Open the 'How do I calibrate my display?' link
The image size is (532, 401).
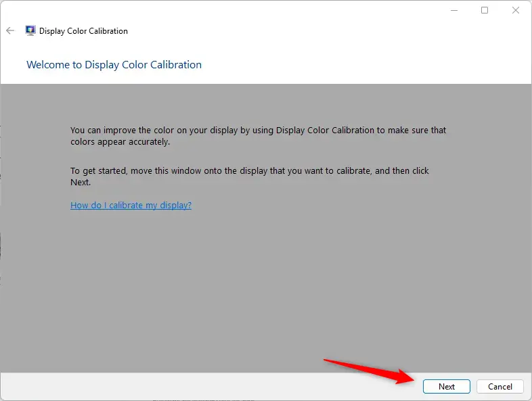tap(131, 205)
